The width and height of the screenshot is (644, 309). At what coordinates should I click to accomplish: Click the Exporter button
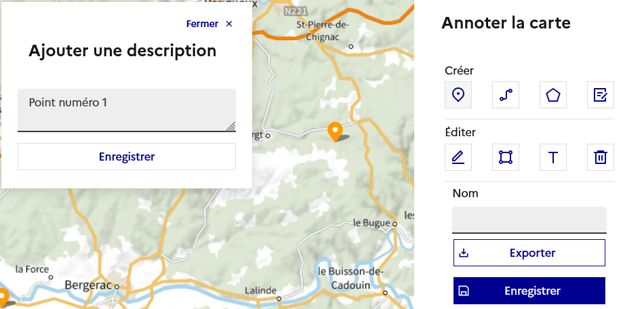coord(529,253)
